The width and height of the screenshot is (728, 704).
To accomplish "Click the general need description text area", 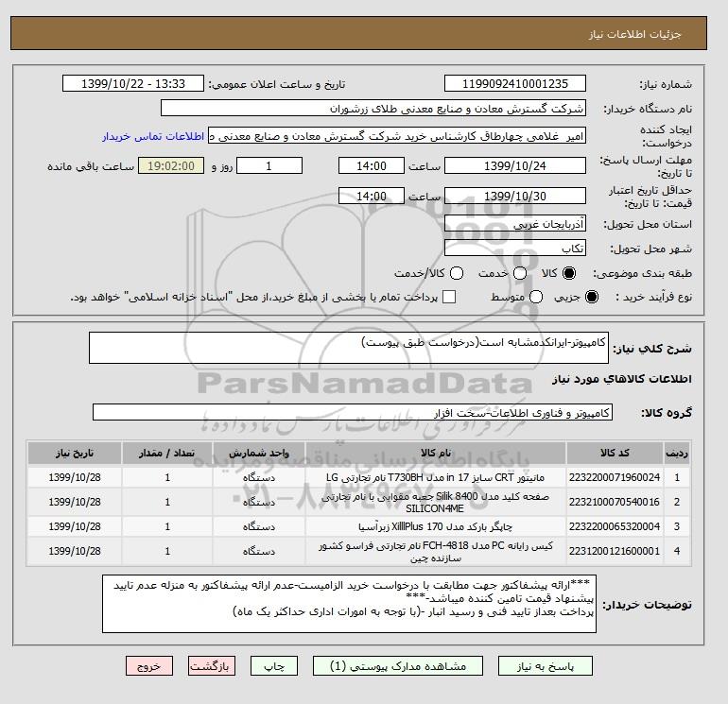I will tap(349, 348).
